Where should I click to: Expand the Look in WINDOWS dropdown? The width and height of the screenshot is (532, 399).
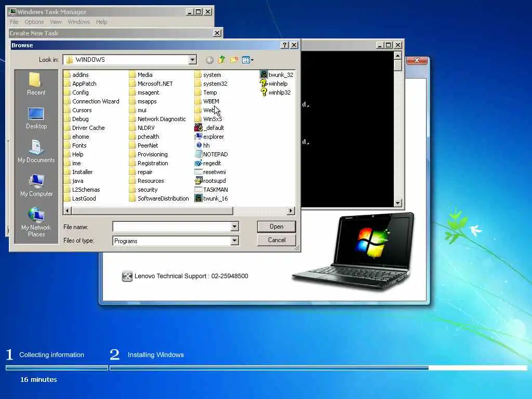point(192,60)
